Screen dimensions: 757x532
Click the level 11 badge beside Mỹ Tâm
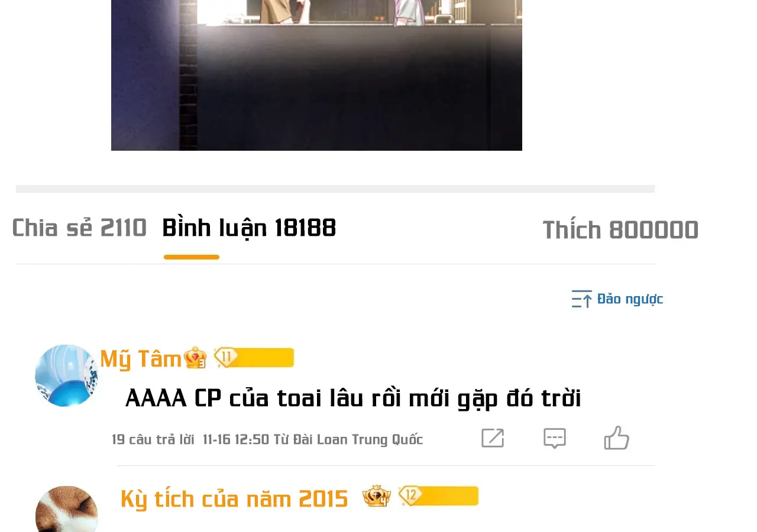(254, 358)
